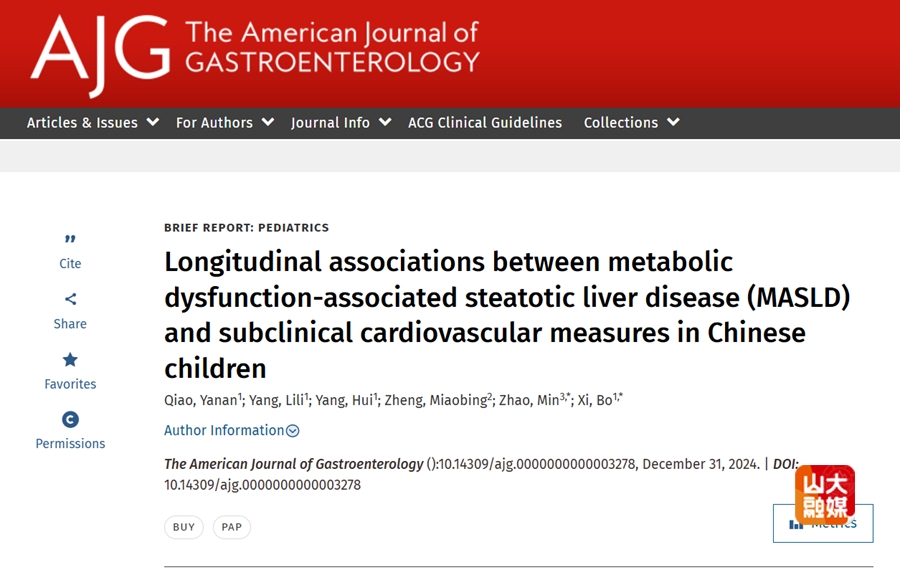Click the article title heading
Screen dimensions: 900x570
click(507, 315)
